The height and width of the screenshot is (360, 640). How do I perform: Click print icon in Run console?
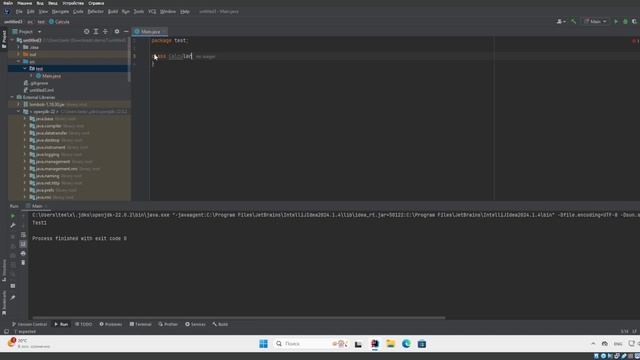(x=23, y=253)
